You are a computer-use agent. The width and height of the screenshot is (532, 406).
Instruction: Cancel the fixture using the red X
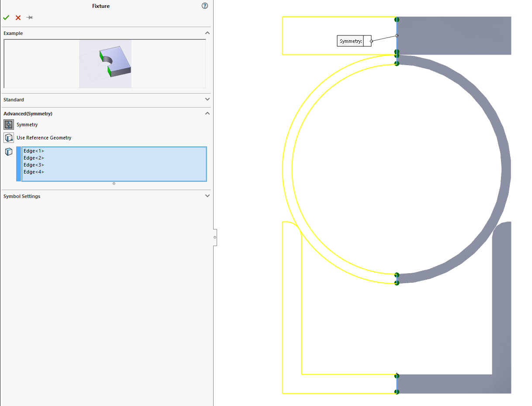18,17
